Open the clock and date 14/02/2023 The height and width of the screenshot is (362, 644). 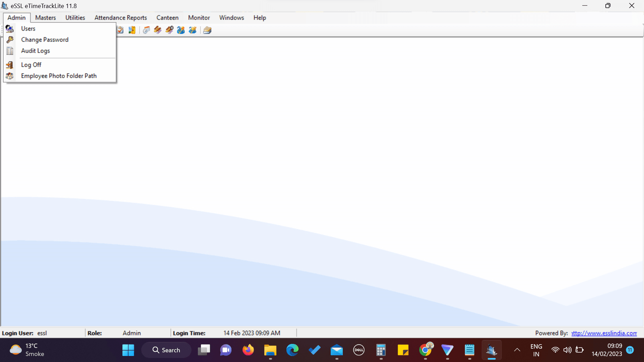(607, 350)
